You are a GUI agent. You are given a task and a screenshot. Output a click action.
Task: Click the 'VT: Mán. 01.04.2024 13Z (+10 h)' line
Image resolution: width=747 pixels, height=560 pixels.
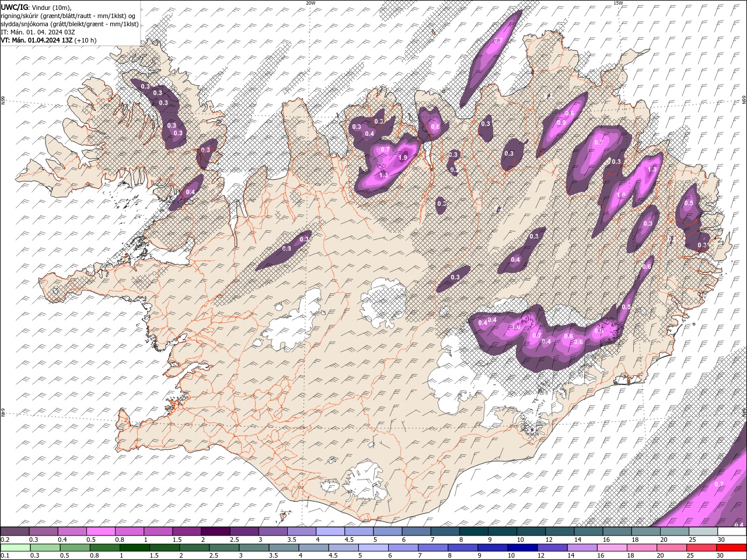(49, 40)
